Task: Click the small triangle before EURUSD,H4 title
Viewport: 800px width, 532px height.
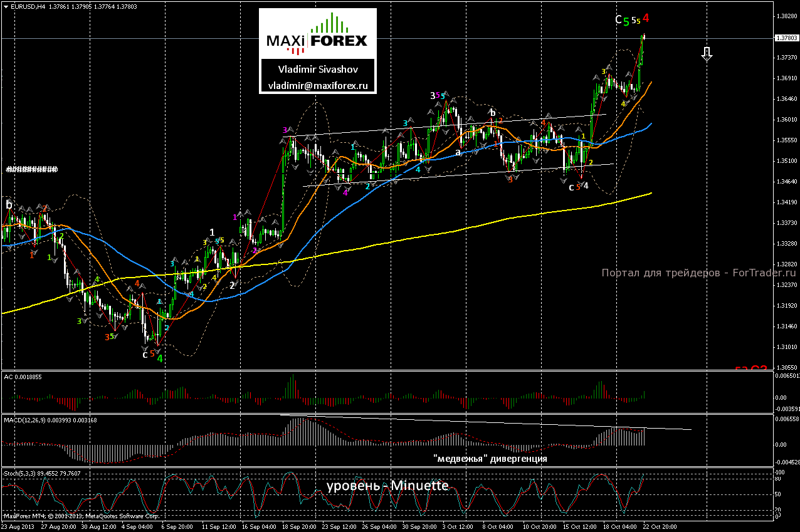Action: pyautogui.click(x=5, y=7)
